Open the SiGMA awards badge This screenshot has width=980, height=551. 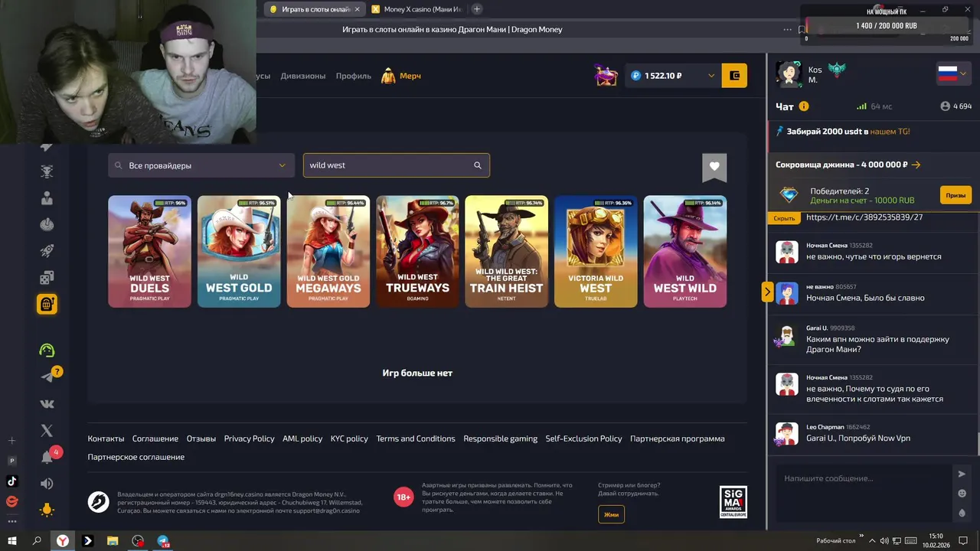[x=733, y=502]
